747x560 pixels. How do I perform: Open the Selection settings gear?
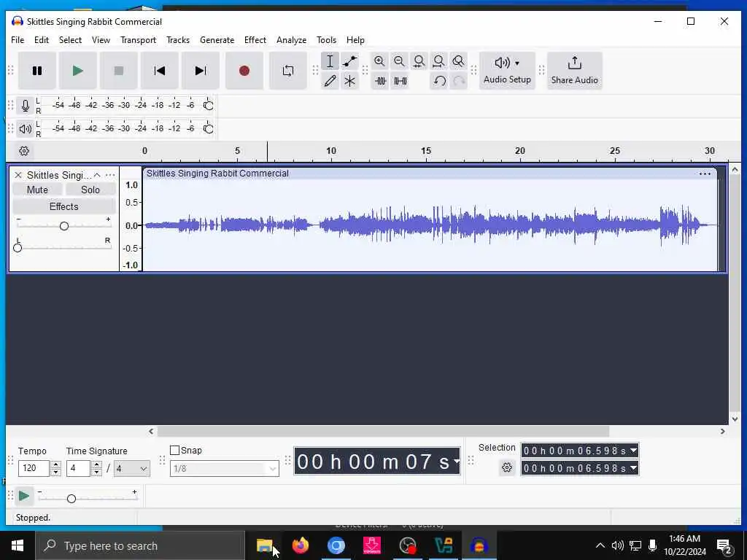point(507,467)
